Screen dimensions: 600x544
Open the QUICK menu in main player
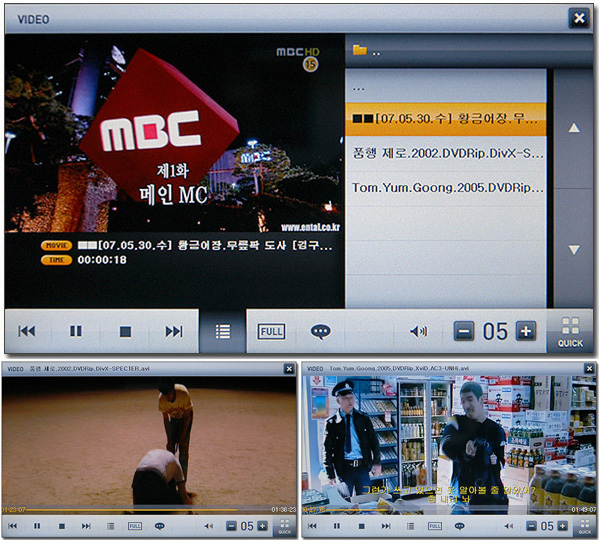[570, 332]
